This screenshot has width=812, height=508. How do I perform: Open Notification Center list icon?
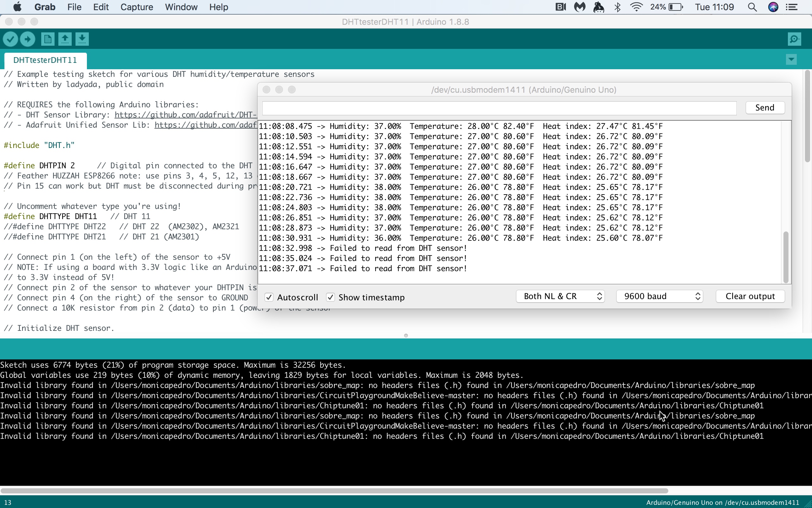point(792,7)
